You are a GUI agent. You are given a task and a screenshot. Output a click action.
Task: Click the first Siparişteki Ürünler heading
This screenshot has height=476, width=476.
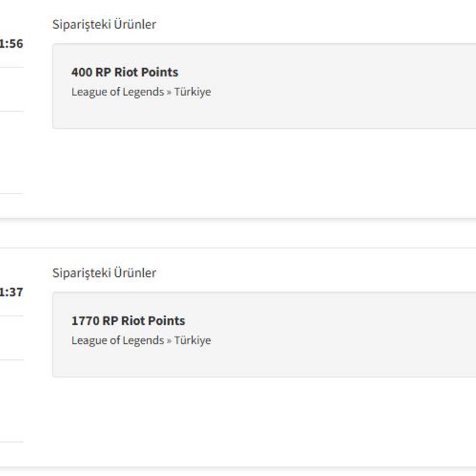pos(104,25)
